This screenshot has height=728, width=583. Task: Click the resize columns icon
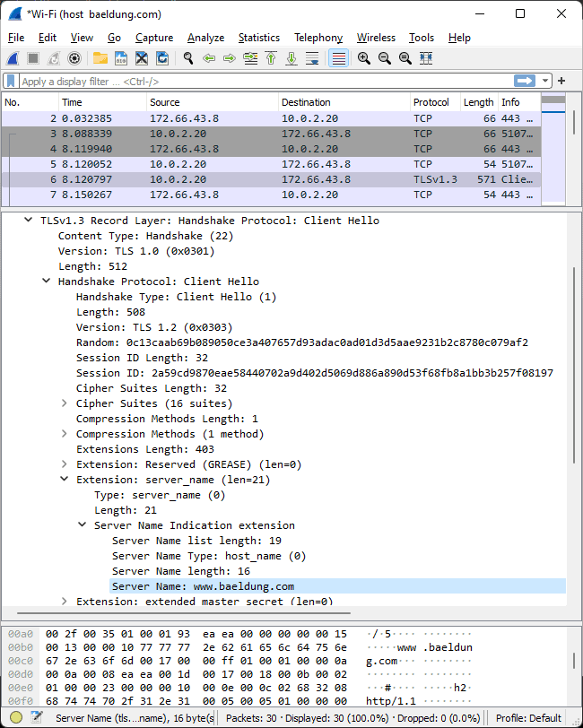click(425, 58)
